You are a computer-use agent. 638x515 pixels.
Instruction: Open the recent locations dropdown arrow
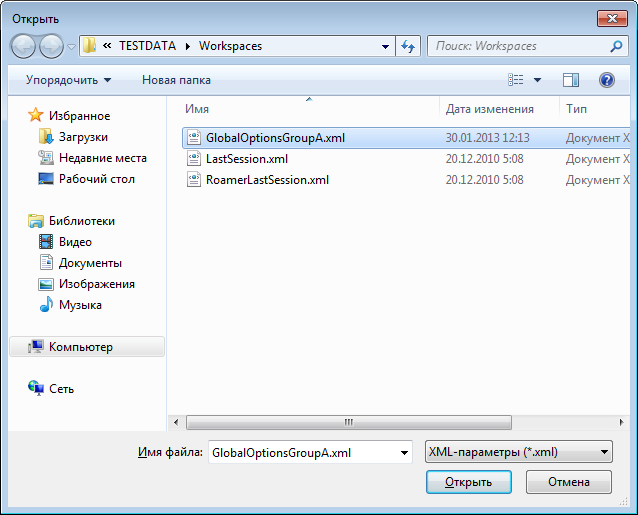point(72,47)
